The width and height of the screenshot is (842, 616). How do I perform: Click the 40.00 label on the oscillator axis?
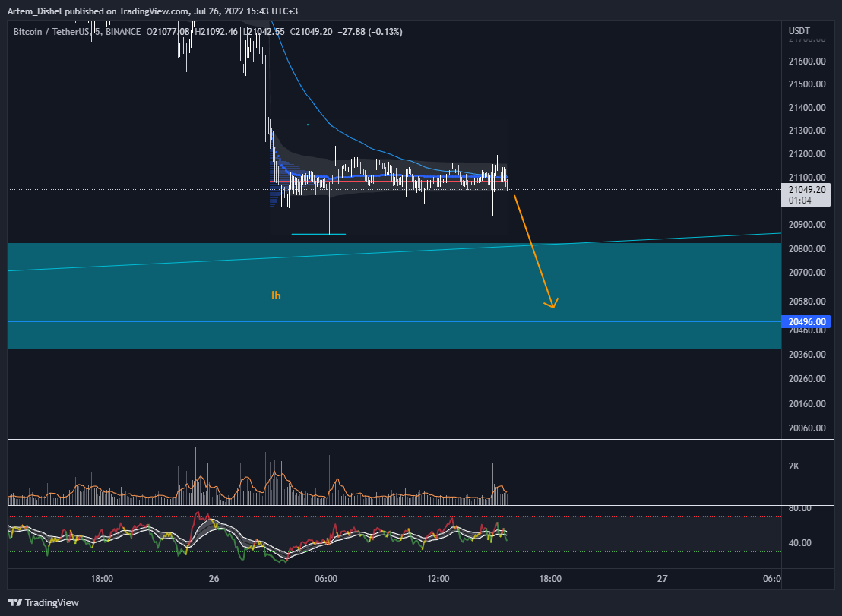799,542
